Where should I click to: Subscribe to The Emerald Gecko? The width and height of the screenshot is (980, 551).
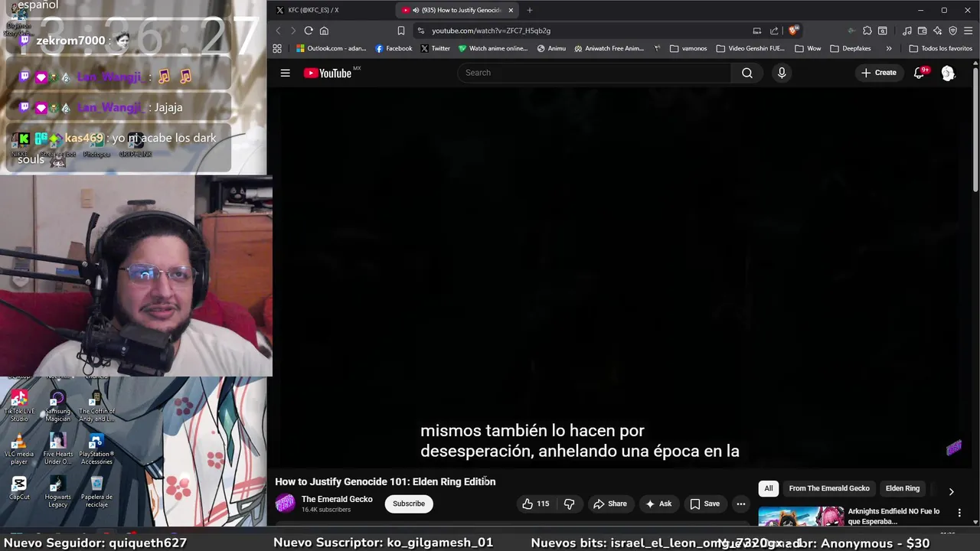coord(409,504)
